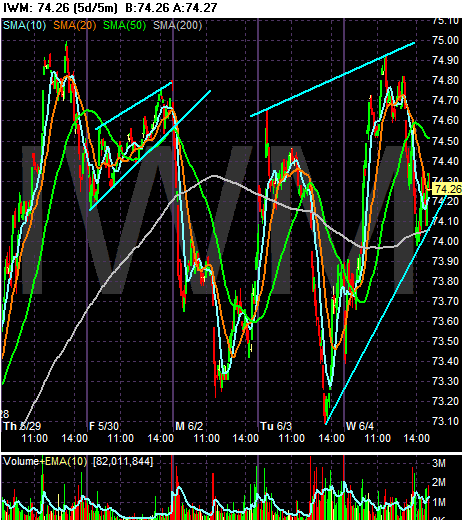Click the 3M volume axis label
Screen dimensions: 463x523
(x=439, y=463)
